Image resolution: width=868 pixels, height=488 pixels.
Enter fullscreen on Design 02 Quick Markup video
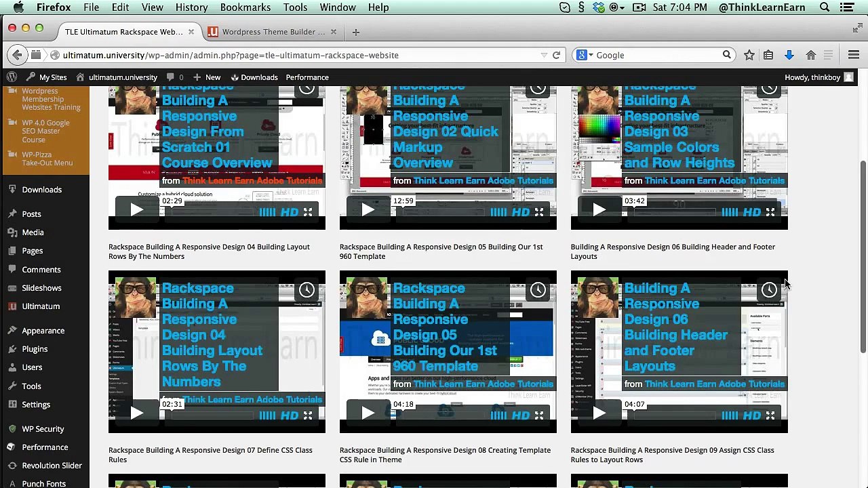pos(539,212)
